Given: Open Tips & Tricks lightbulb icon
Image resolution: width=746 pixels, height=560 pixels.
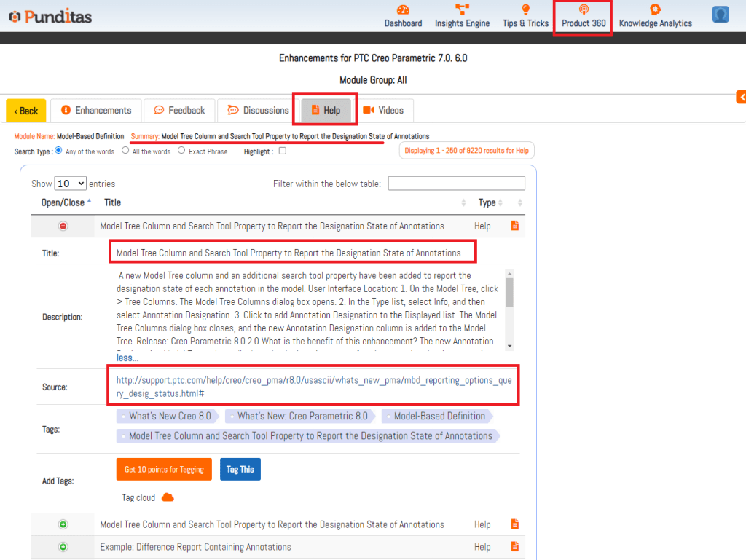Looking at the screenshot, I should point(525,10).
